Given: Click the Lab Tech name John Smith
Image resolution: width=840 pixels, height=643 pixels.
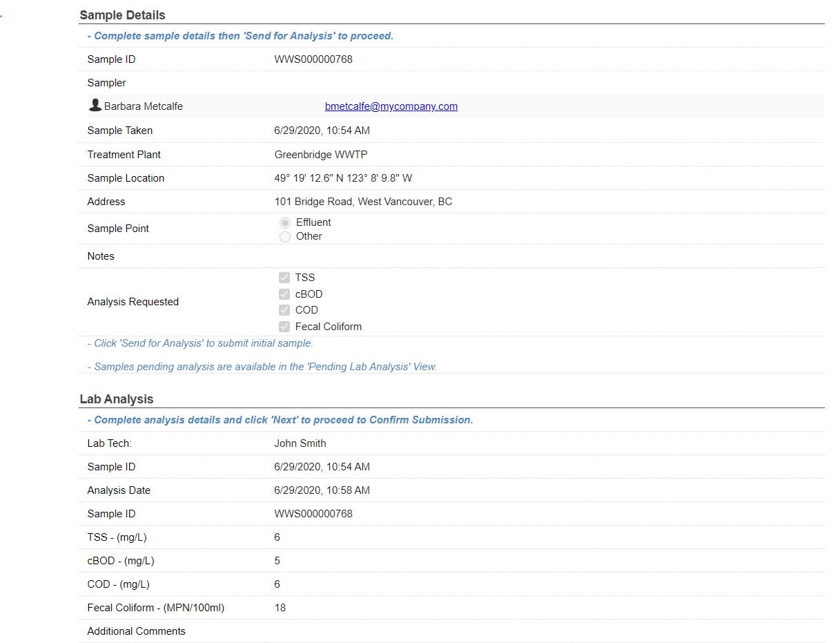Looking at the screenshot, I should (x=300, y=443).
